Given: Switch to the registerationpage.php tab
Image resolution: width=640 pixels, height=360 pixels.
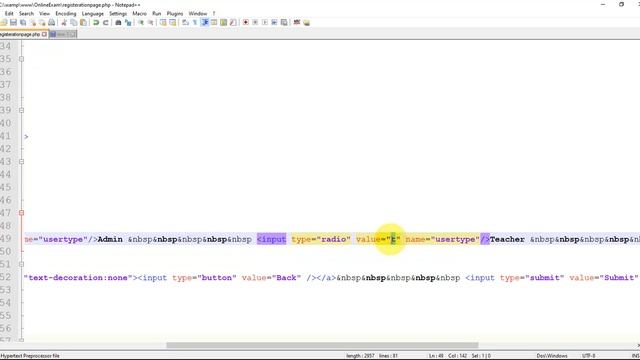Looking at the screenshot, I should (x=21, y=34).
